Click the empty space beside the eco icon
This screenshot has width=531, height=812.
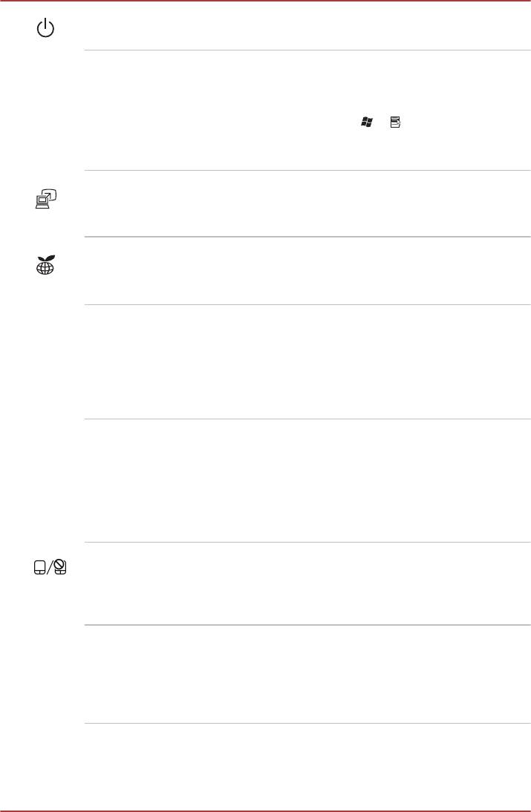pyautogui.click(x=297, y=270)
